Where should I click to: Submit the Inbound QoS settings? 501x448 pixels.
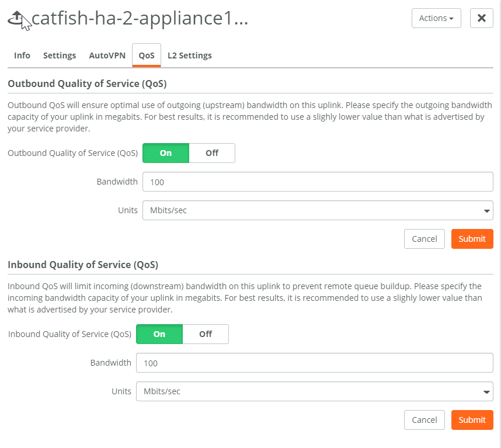coord(472,420)
